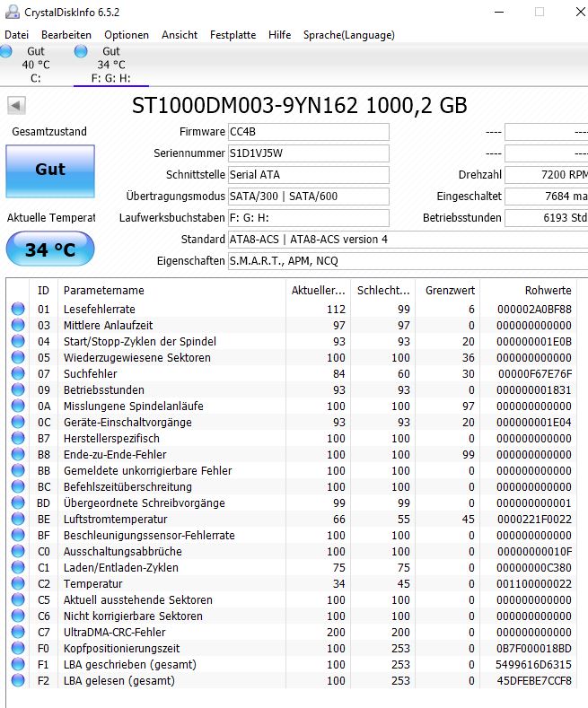Click the status circle for Suchfehler
This screenshot has height=708, width=588.
18,374
